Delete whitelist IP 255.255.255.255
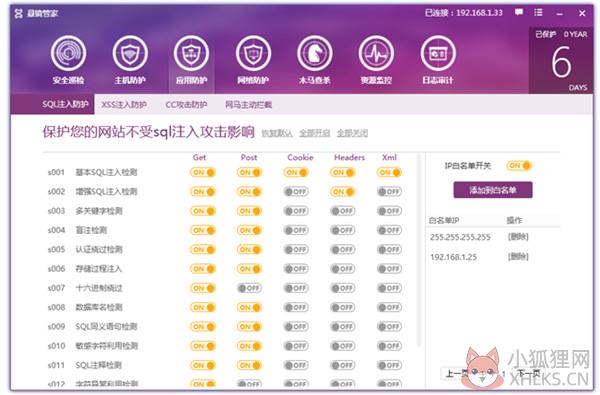 pos(518,237)
